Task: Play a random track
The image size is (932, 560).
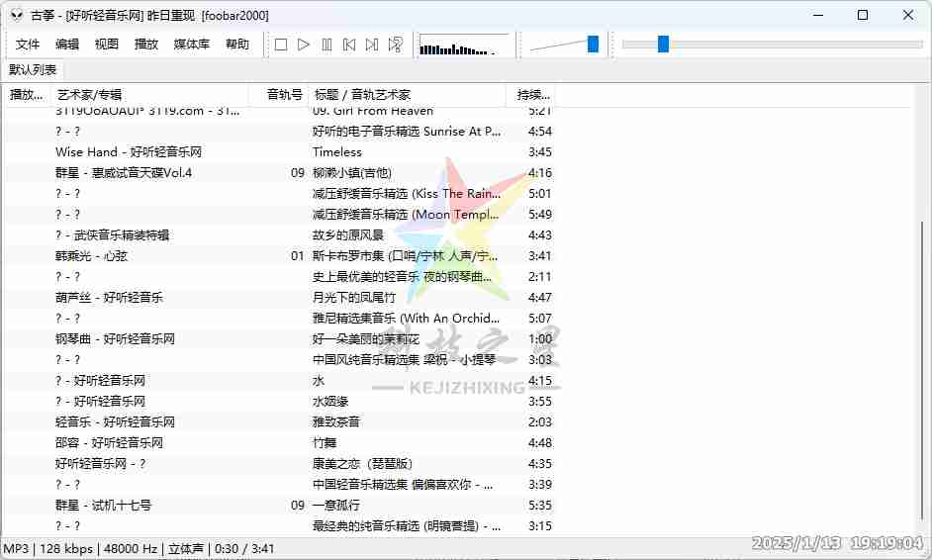Action: click(x=395, y=45)
